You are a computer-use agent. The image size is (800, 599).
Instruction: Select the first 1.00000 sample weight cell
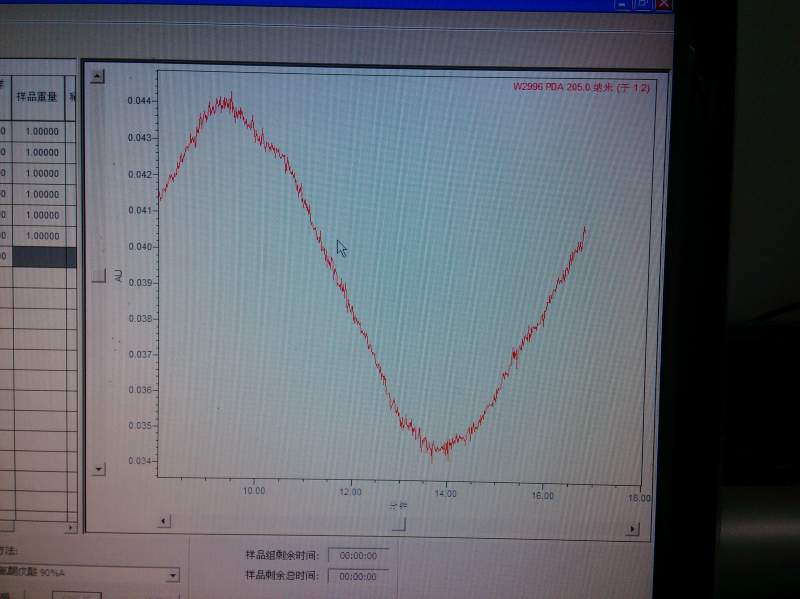42,132
